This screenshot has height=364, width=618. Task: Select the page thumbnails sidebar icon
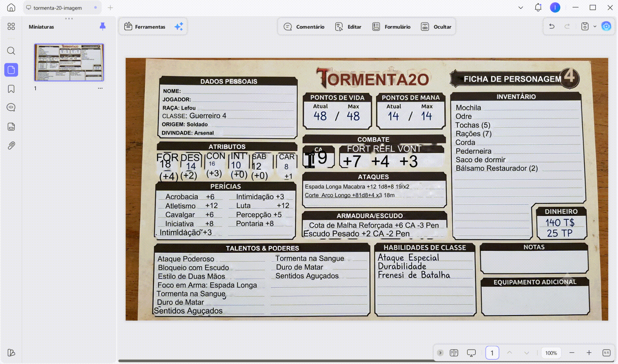(x=11, y=70)
